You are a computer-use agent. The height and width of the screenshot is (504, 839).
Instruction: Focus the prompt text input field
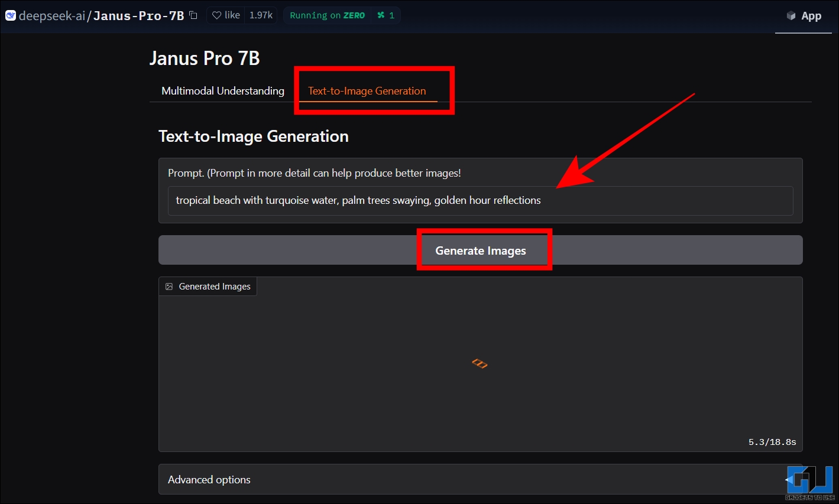click(x=480, y=201)
